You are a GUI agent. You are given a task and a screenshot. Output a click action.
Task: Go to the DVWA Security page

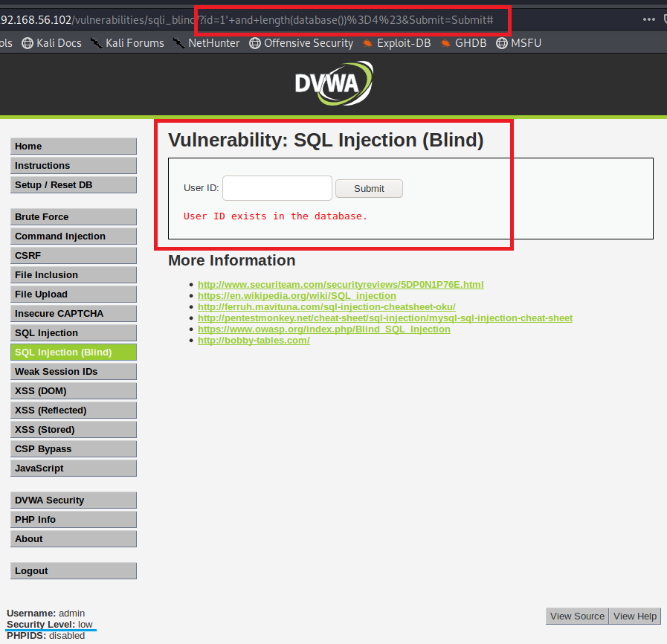point(73,500)
